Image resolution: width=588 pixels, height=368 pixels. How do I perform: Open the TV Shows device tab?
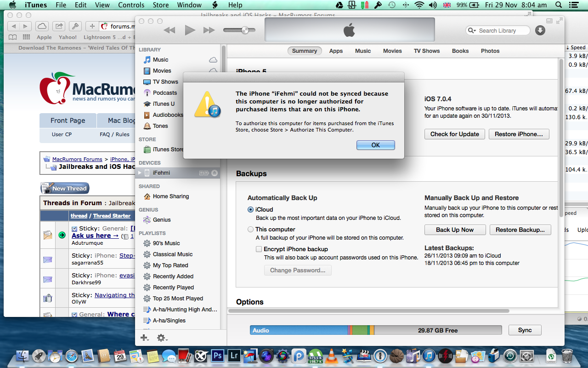[427, 51]
